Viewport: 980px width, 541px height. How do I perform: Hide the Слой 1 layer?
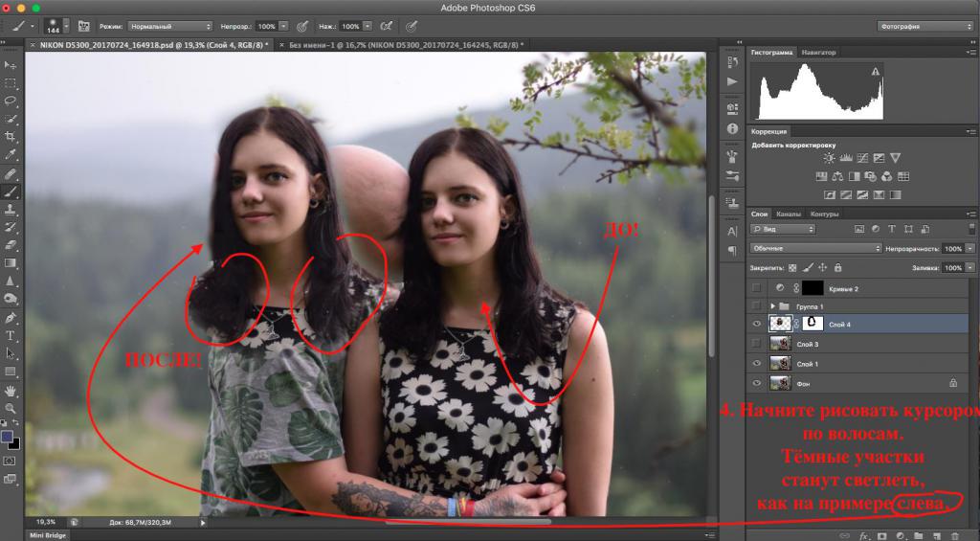coord(757,363)
